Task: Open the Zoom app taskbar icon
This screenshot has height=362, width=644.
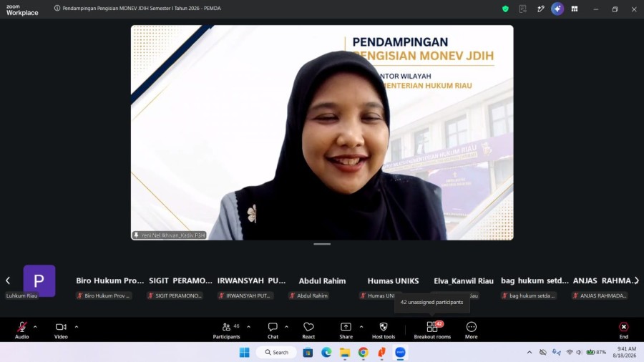Action: [x=400, y=352]
